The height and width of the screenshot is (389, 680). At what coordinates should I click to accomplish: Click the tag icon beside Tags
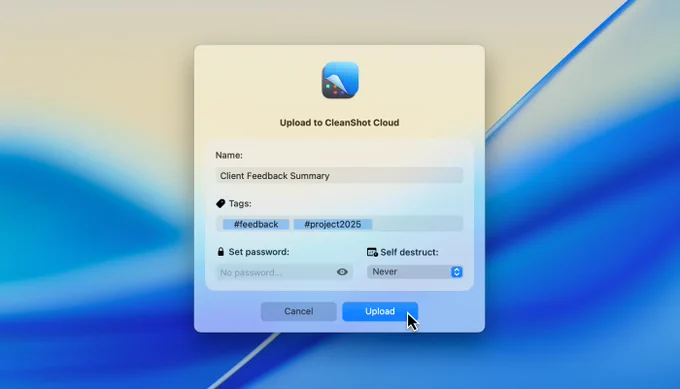[220, 203]
